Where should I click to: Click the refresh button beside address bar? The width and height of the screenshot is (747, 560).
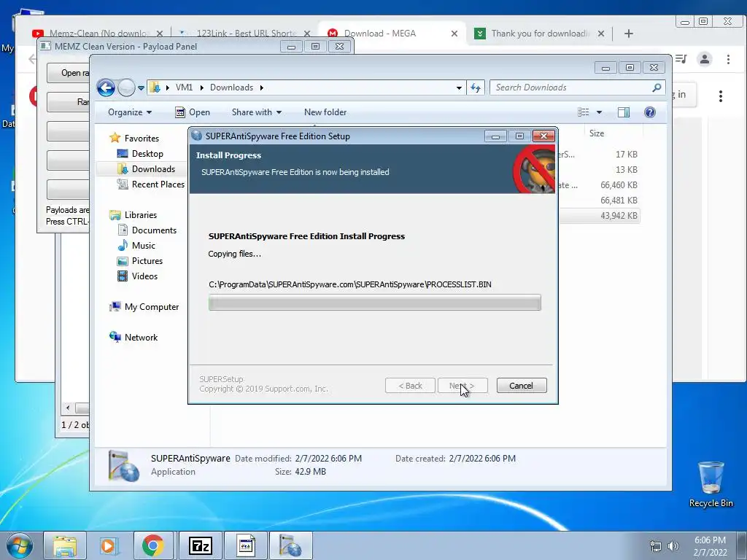coord(476,87)
